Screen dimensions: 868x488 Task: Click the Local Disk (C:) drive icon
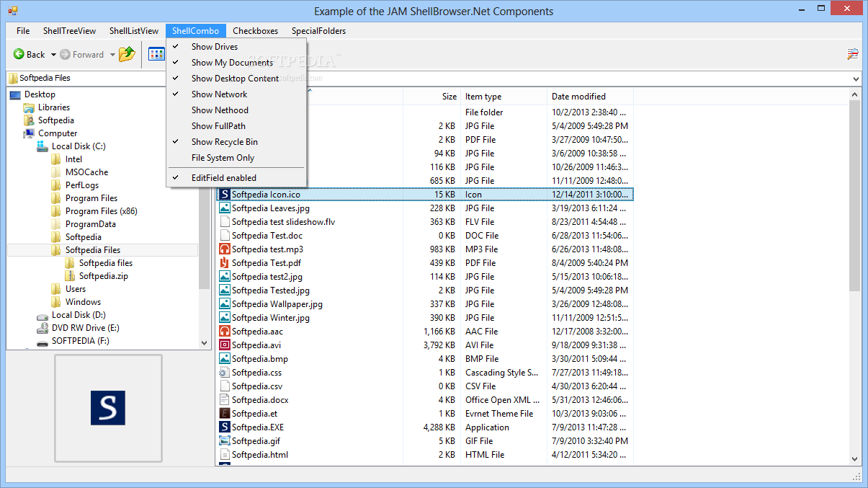(x=42, y=146)
